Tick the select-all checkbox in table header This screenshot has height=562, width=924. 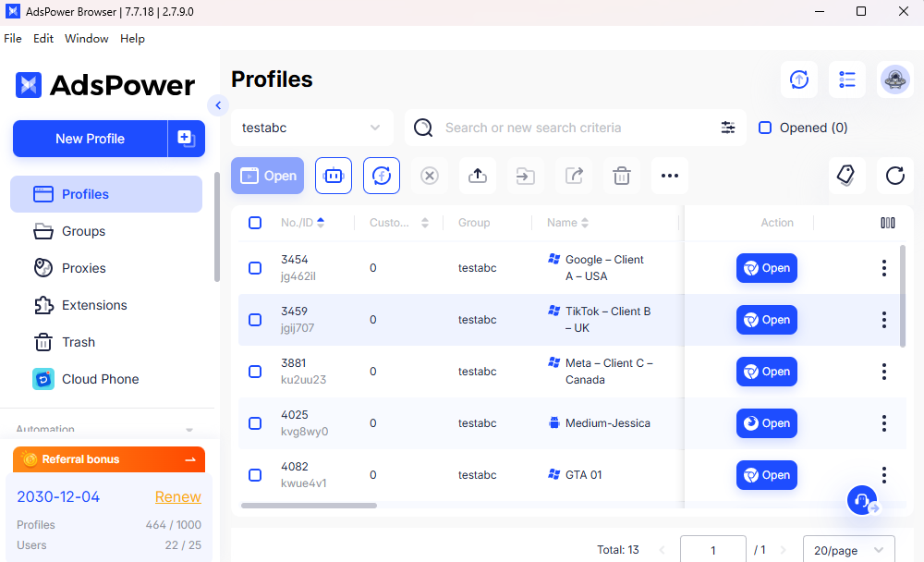tap(255, 223)
